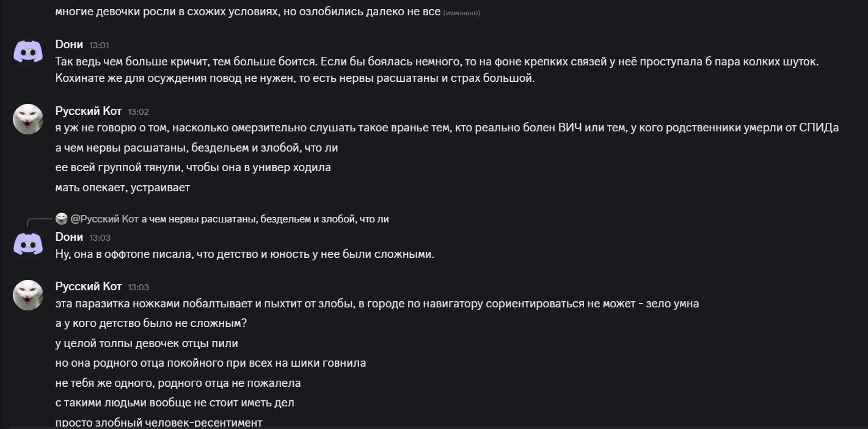Select Русский Кот's name at 13:03
The height and width of the screenshot is (429, 868).
(89, 286)
